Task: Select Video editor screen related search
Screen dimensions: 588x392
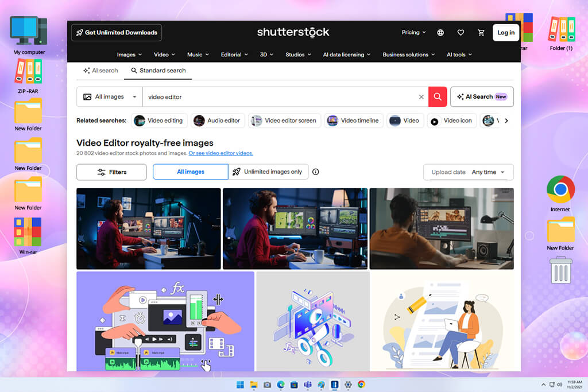Action: click(284, 121)
